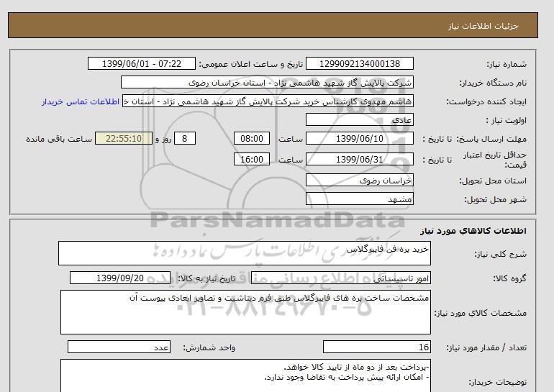Image resolution: width=554 pixels, height=392 pixels.
Task: Click the تاریخ نیاز به کالا date field
Action: pos(120,278)
